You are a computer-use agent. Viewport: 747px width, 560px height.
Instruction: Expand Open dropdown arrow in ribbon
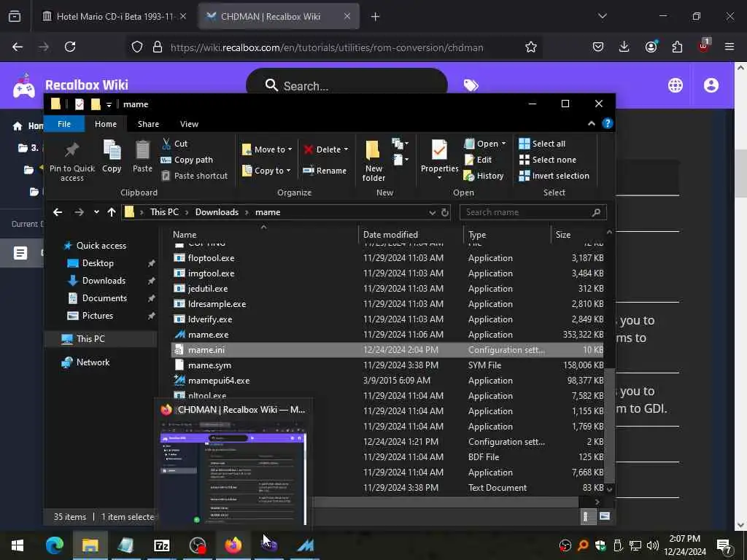503,144
